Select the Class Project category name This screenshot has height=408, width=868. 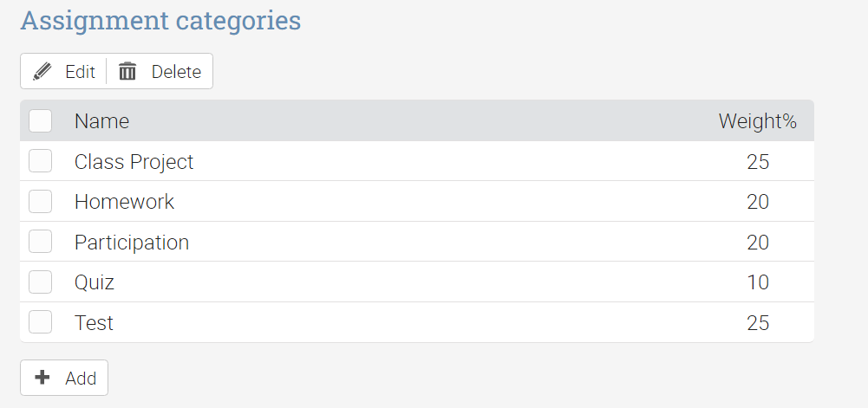point(134,162)
